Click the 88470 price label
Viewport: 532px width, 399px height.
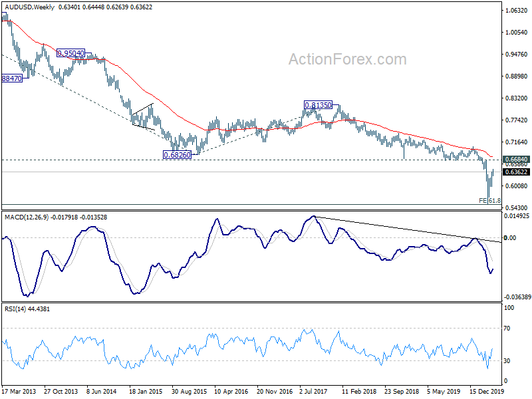pos(12,78)
